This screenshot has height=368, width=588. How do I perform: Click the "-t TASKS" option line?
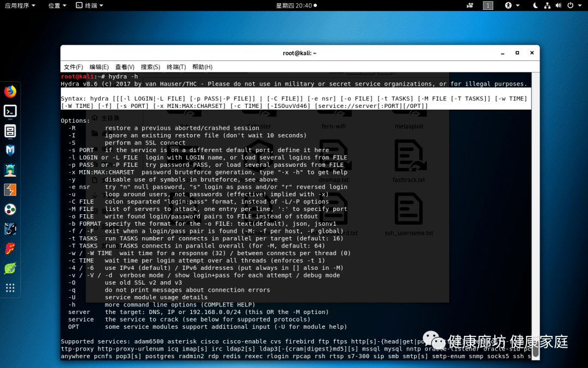(206, 238)
